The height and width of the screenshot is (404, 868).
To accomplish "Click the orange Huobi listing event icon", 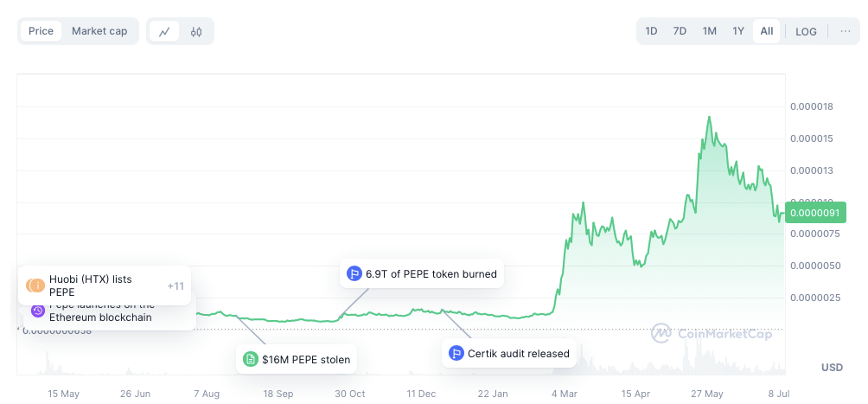I will click(x=35, y=285).
